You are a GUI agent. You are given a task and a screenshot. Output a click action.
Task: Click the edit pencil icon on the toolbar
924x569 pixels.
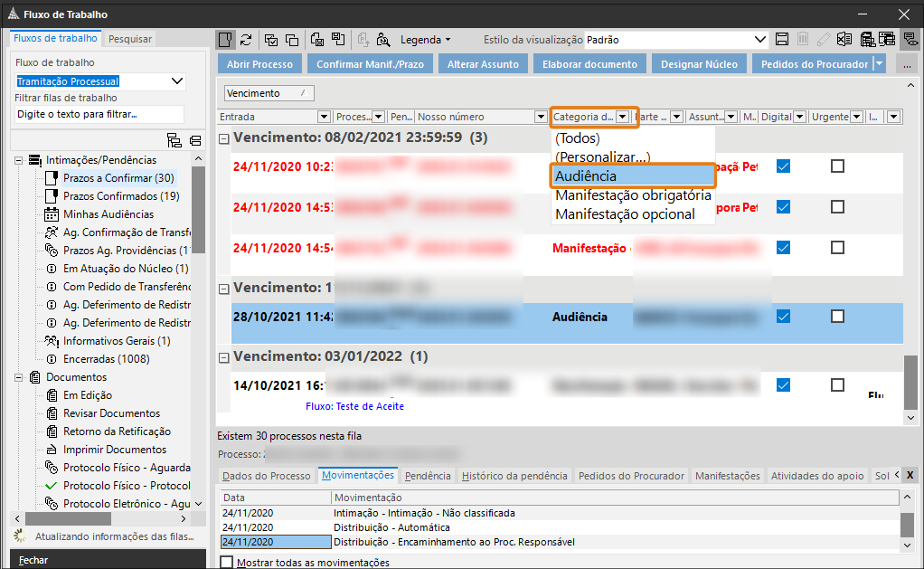(825, 40)
